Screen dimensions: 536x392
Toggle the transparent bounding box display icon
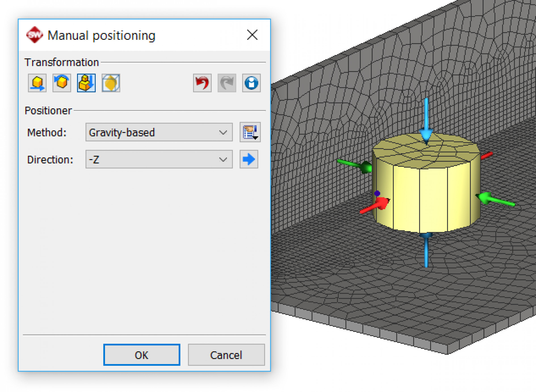(x=111, y=83)
